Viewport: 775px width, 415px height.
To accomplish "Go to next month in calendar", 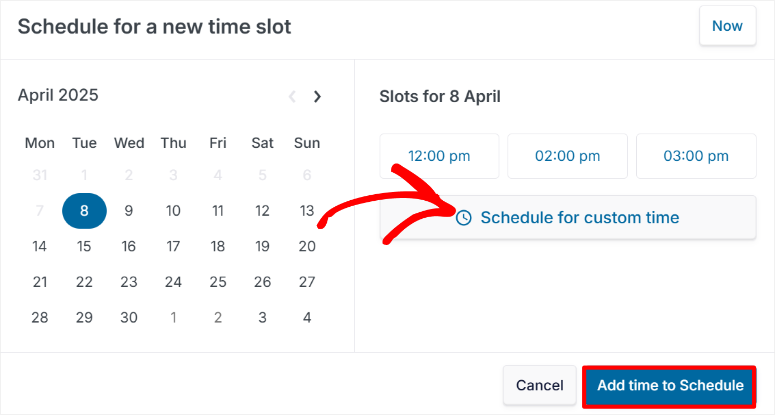I will (x=318, y=97).
